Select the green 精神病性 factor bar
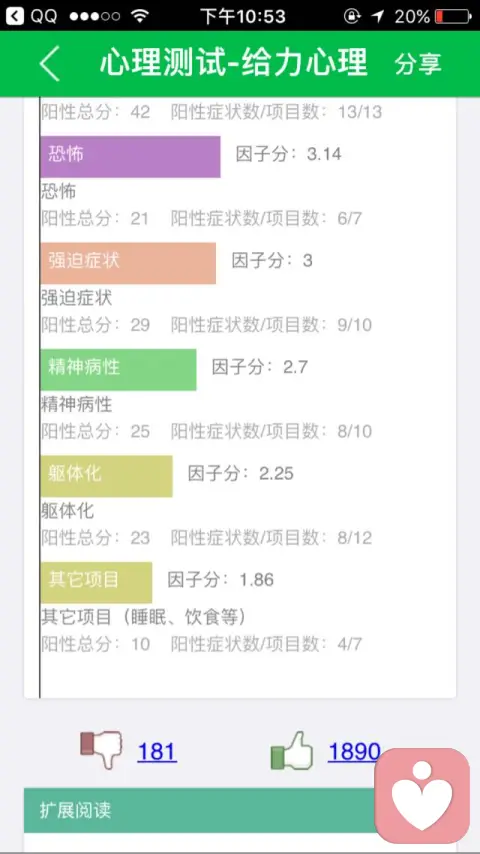This screenshot has height=854, width=480. tap(118, 369)
